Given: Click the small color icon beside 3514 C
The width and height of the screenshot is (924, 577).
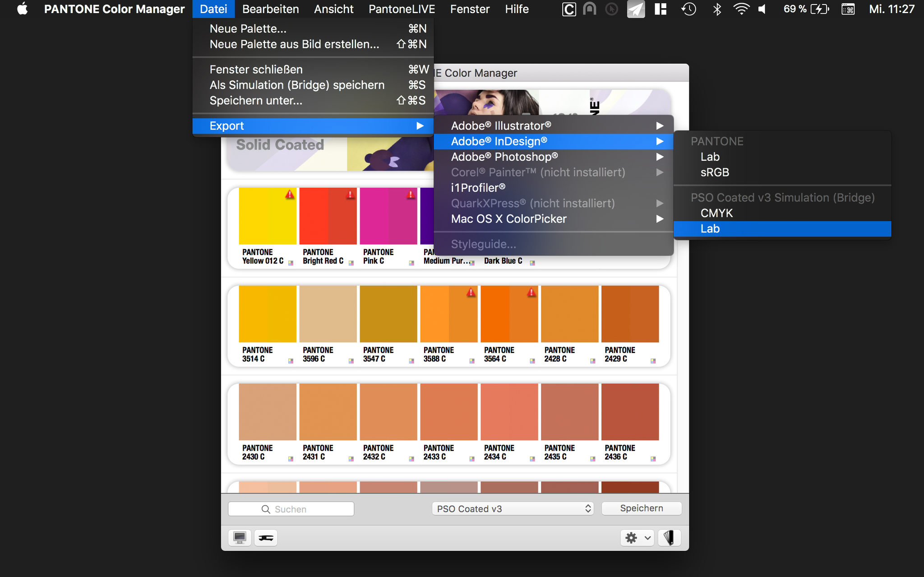Looking at the screenshot, I should (291, 361).
